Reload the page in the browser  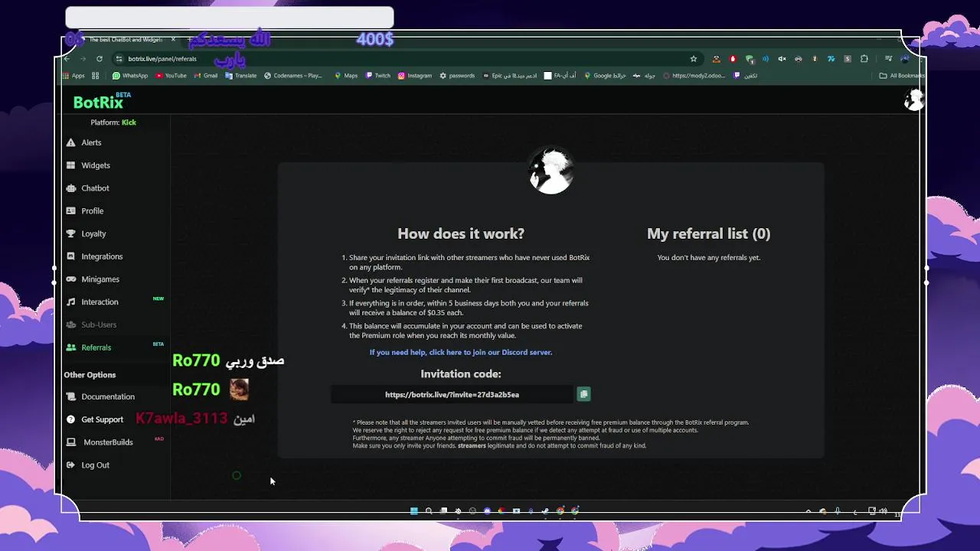point(100,58)
